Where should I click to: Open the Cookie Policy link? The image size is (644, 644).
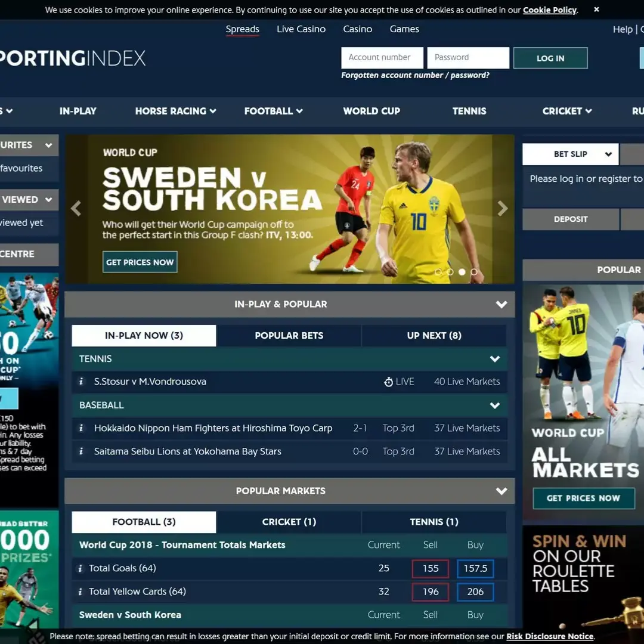(x=550, y=10)
